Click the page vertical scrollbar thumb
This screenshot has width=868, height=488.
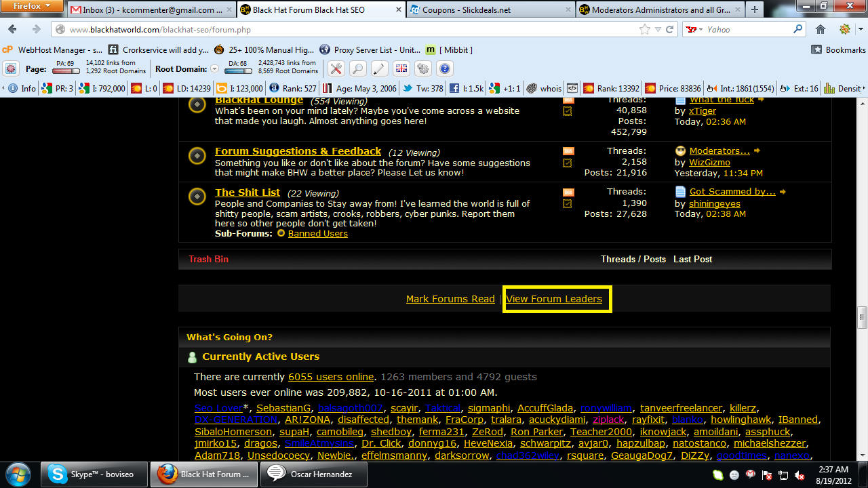click(862, 317)
